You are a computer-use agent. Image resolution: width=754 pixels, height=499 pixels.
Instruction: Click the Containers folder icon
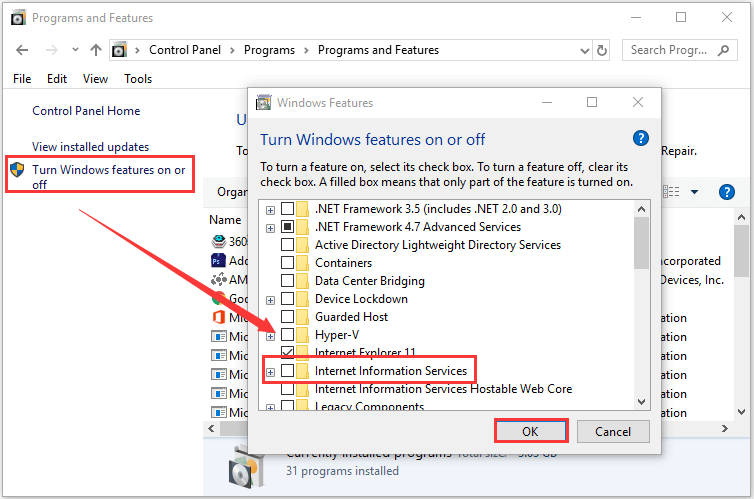click(302, 262)
